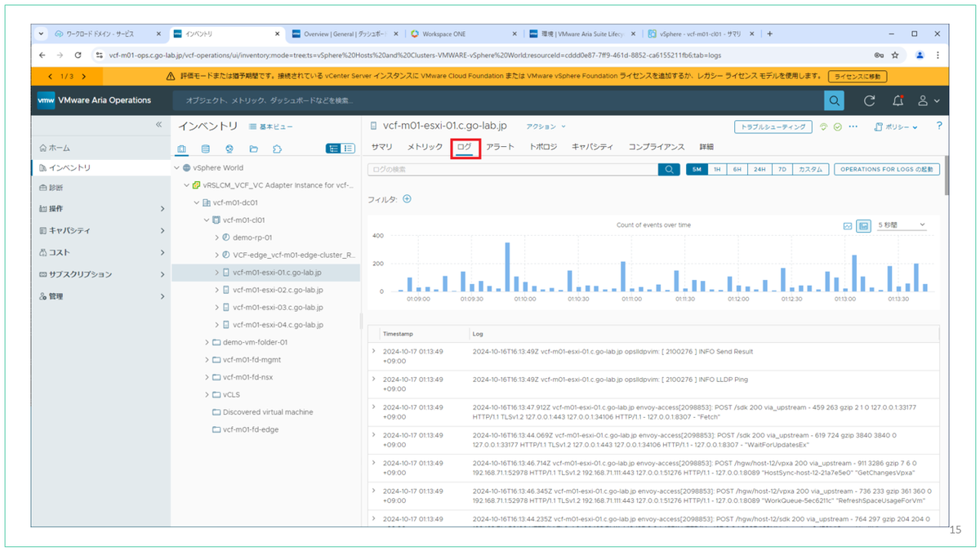Open the 詳細 tab
This screenshot has width=980, height=551.
(706, 147)
